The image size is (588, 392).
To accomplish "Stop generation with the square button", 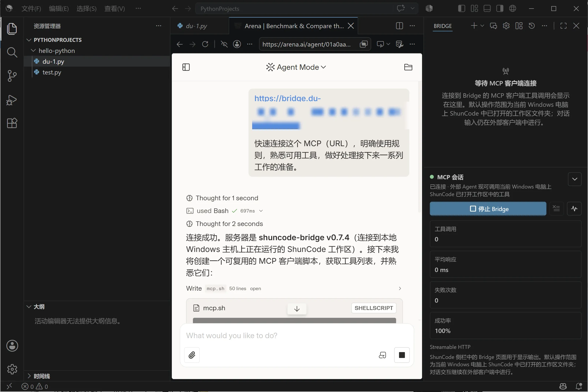I will point(401,355).
